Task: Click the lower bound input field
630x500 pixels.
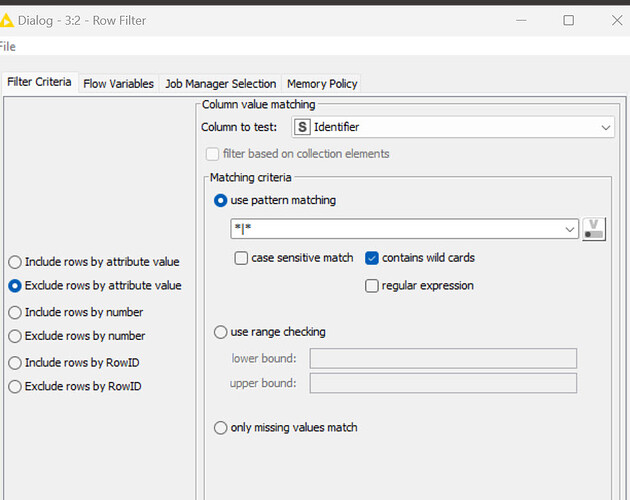Action: click(443, 359)
